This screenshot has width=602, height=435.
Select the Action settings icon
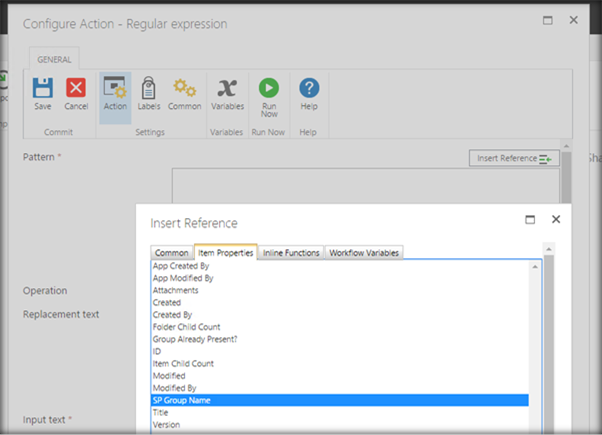click(115, 88)
